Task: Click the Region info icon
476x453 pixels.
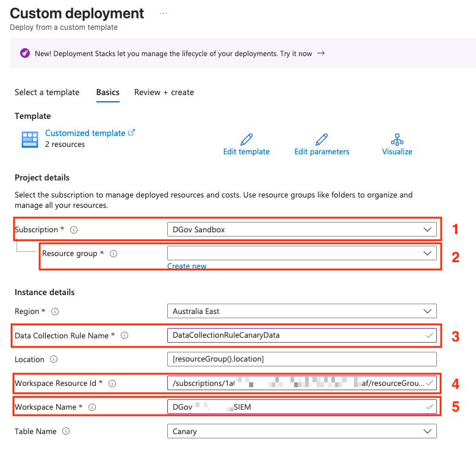Action: [55, 312]
